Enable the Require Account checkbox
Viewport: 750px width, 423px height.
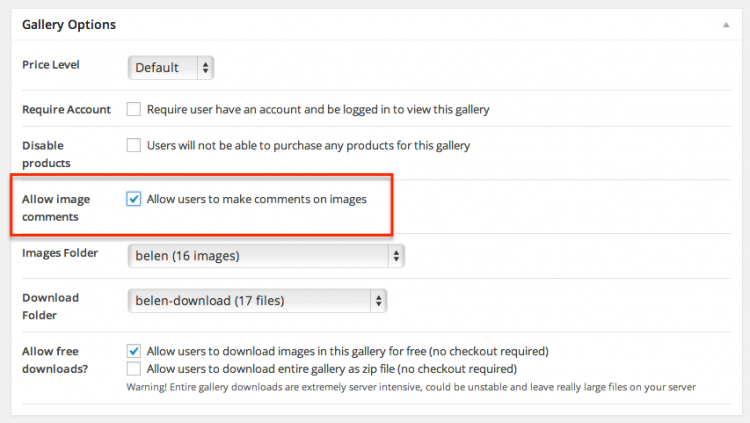[x=133, y=109]
